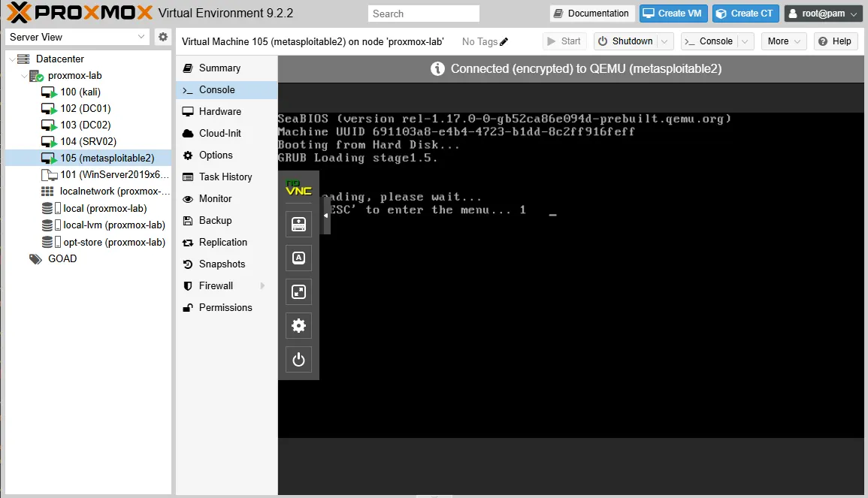Image resolution: width=868 pixels, height=498 pixels.
Task: Select local storage (proxmox-lab)
Action: pyautogui.click(x=88, y=209)
